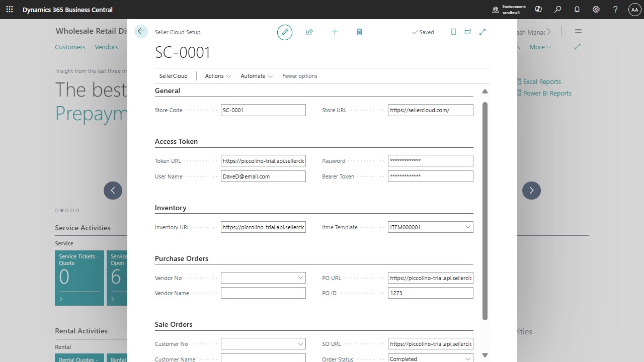Viewport: 644px width, 362px height.
Task: Open the Copilot icon in top bar
Action: [x=538, y=10]
